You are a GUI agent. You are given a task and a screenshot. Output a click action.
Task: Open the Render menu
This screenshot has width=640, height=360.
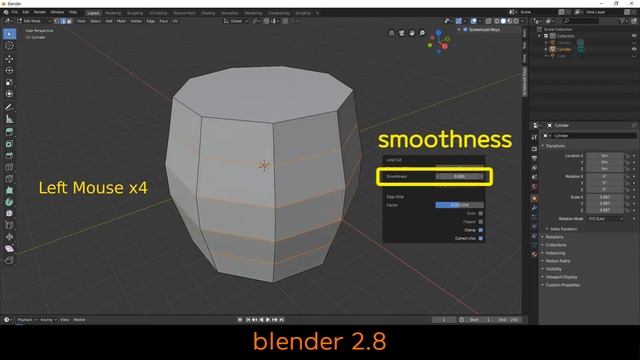40,13
